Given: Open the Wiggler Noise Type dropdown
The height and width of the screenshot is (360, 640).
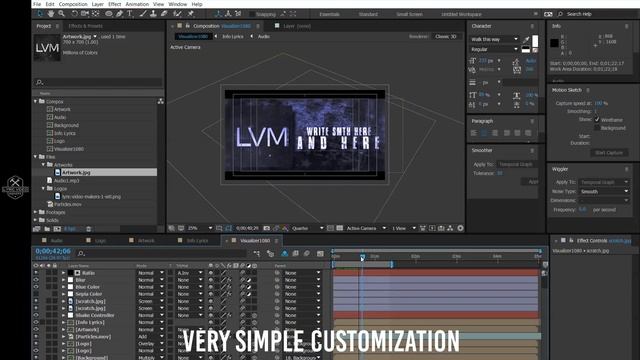Looking at the screenshot, I should (604, 191).
